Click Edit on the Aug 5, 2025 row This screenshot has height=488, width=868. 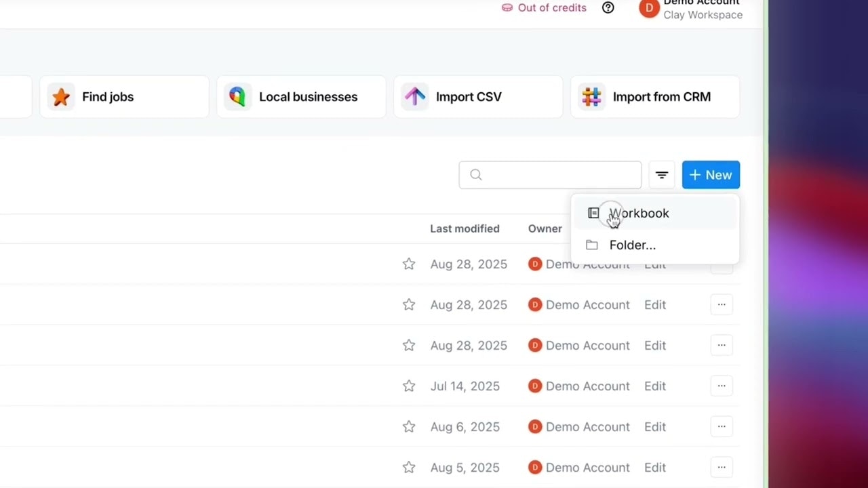coord(655,468)
